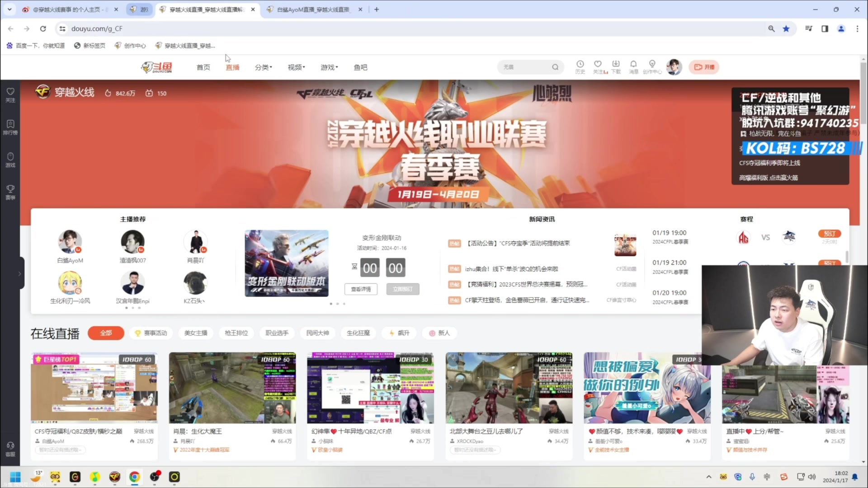
Task: Open 赛事 trophy in the left sidebar
Action: tap(10, 192)
